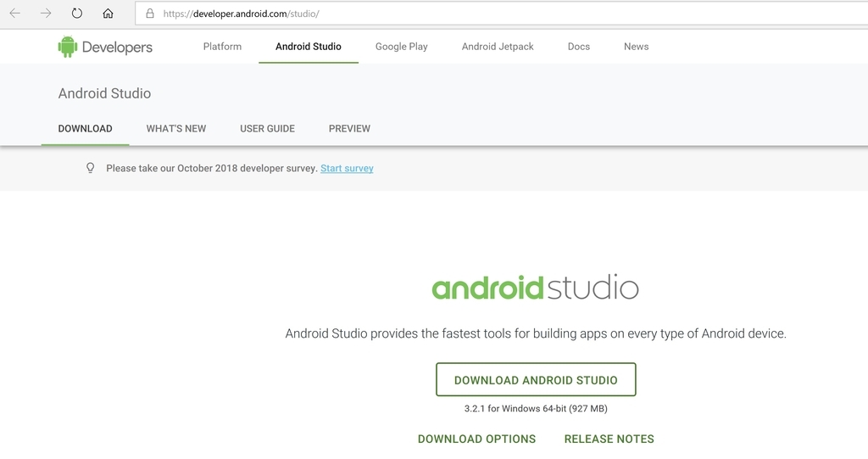Click the address bar URL field
Image resolution: width=868 pixels, height=459 pixels.
click(502, 14)
